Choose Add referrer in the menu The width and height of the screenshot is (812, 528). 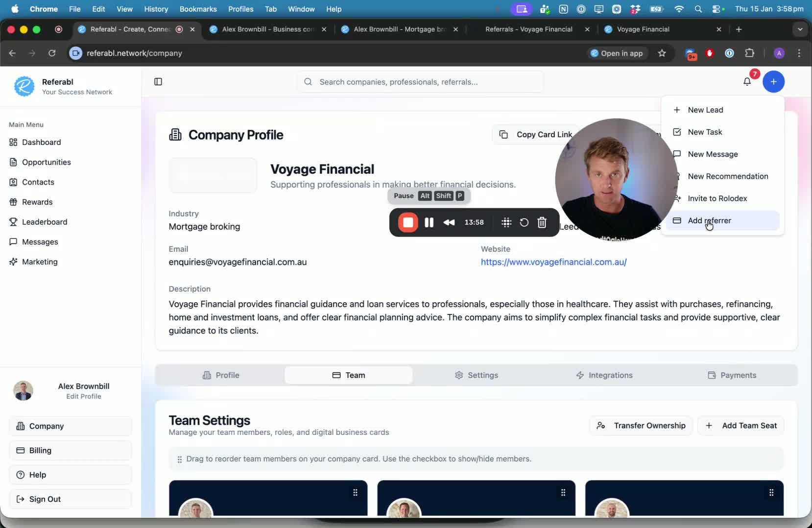(722, 220)
